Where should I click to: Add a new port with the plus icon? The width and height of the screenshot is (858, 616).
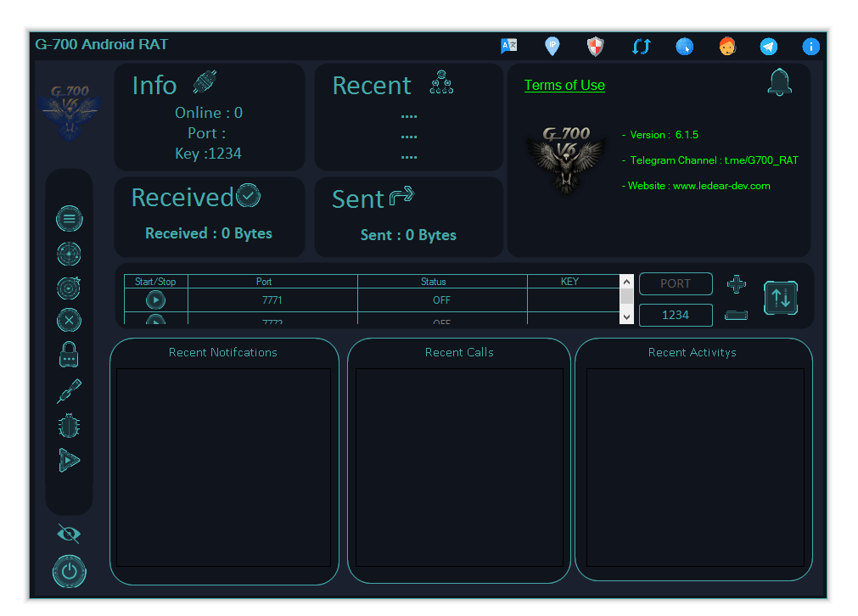736,283
